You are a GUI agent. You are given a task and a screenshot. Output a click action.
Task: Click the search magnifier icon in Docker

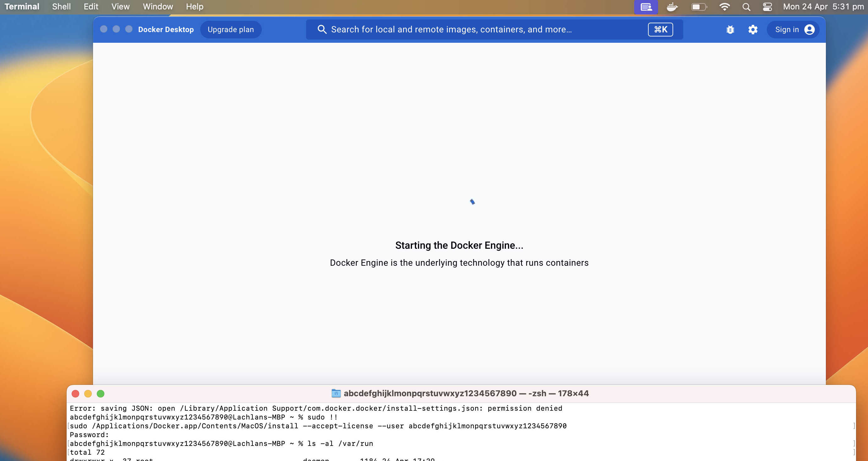click(322, 30)
